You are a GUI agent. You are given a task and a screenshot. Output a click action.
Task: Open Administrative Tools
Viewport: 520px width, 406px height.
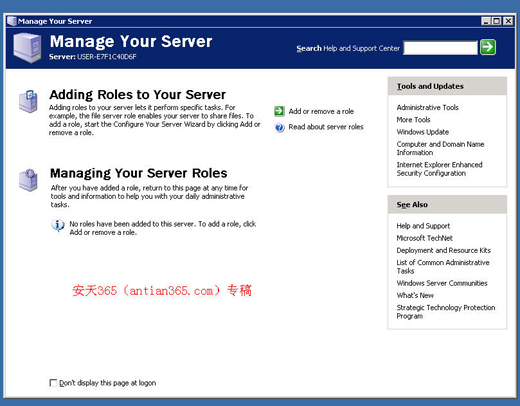coord(427,107)
